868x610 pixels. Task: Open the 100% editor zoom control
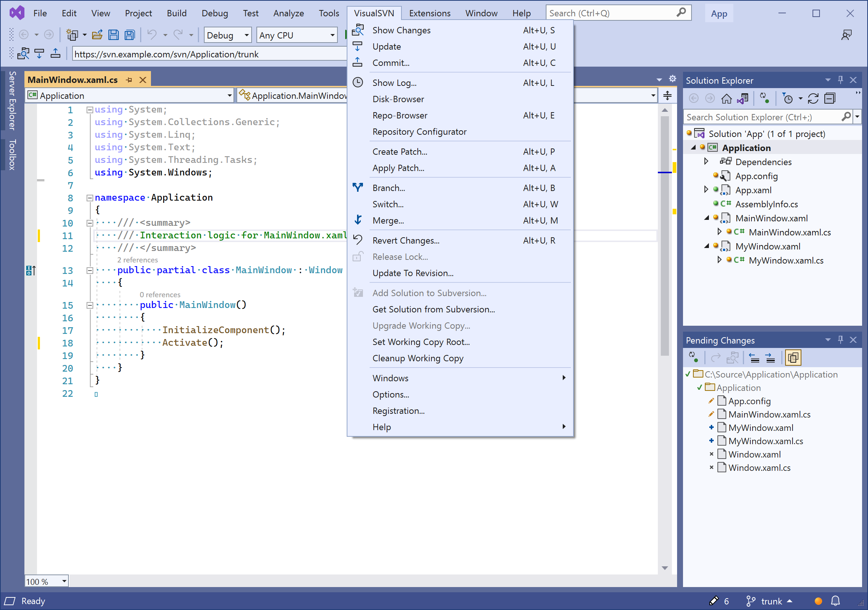coord(46,581)
